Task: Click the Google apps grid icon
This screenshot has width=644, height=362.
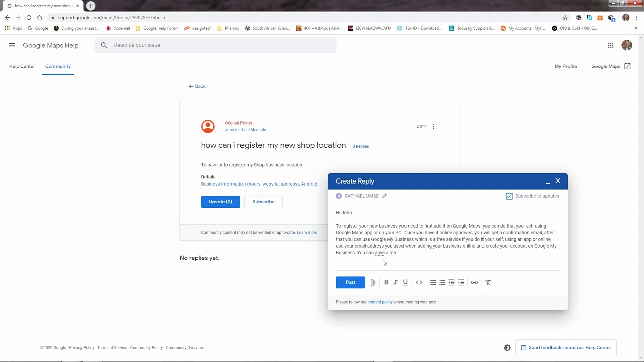Action: click(611, 45)
